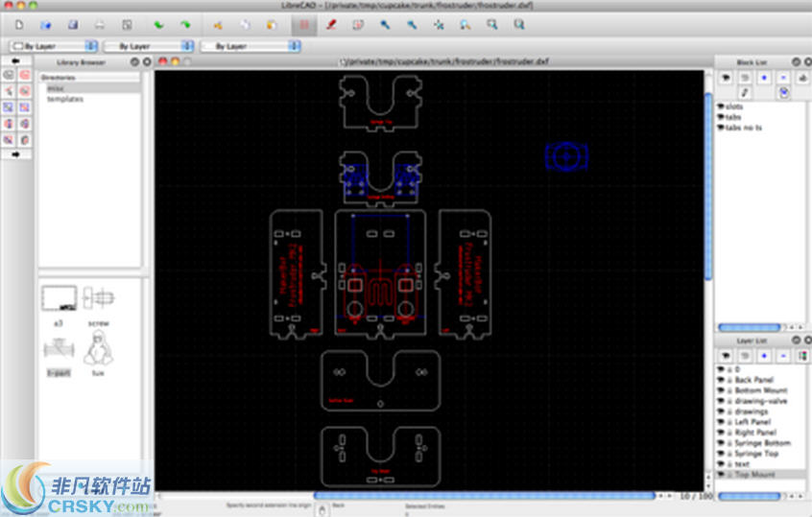Select the misc directory in Library Browser

tap(56, 88)
